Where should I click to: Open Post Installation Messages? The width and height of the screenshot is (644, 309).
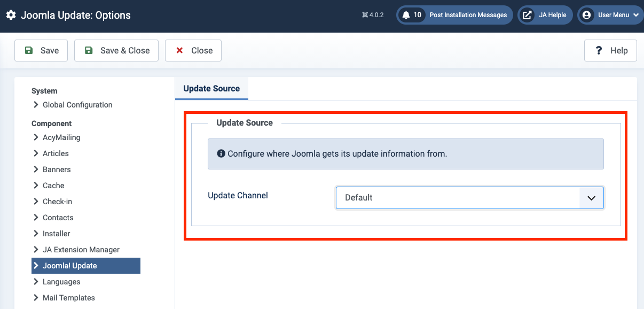point(455,15)
